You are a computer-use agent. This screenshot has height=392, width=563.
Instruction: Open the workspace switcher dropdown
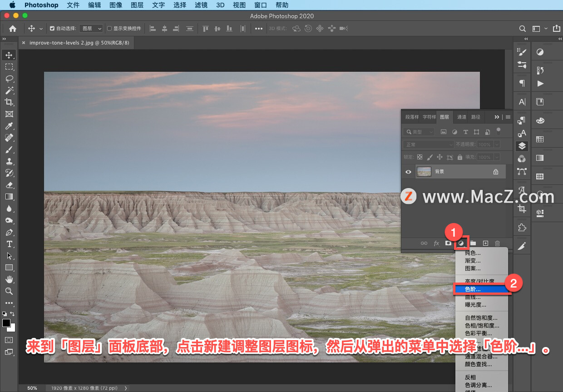point(539,29)
